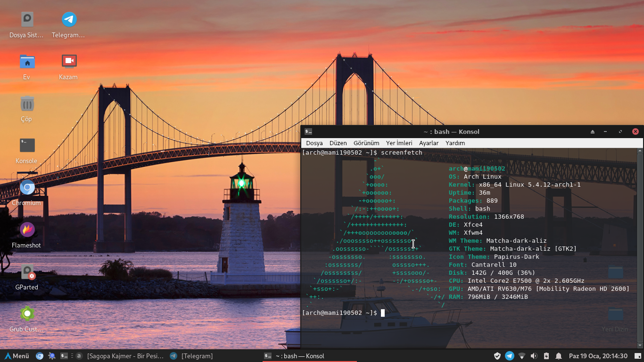644x362 pixels.
Task: Click the GPU AMD/ATI RV630/M76 line
Action: click(x=539, y=289)
